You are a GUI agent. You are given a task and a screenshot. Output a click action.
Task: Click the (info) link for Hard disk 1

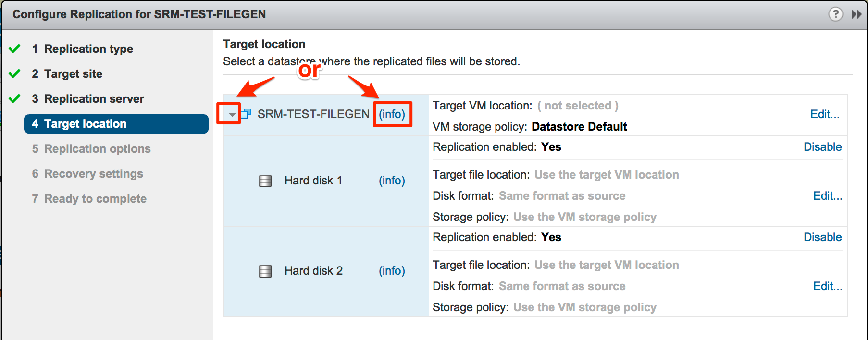point(392,180)
